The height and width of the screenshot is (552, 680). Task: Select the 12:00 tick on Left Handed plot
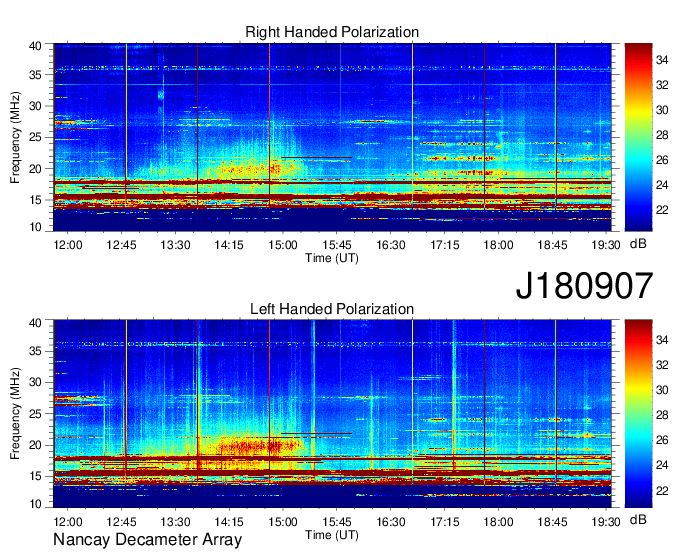(x=68, y=521)
